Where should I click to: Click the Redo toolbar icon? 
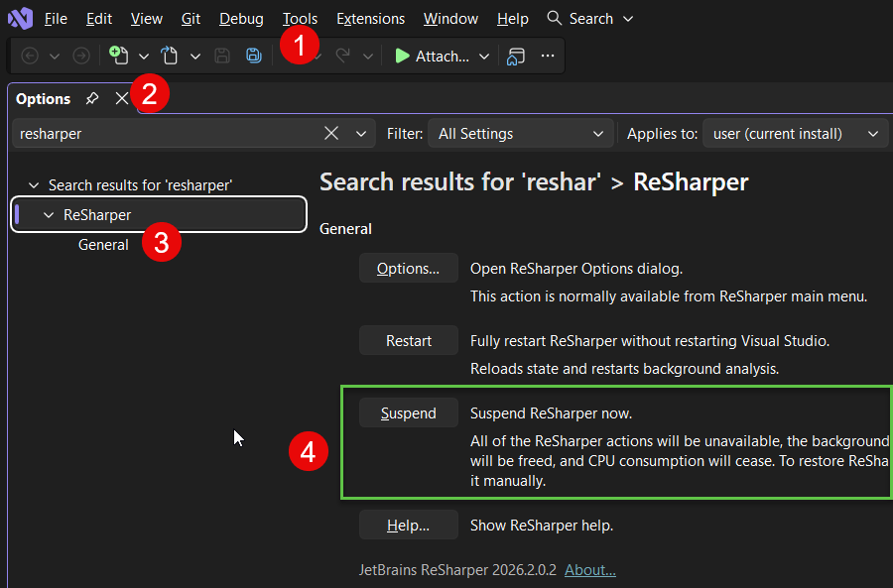[343, 56]
